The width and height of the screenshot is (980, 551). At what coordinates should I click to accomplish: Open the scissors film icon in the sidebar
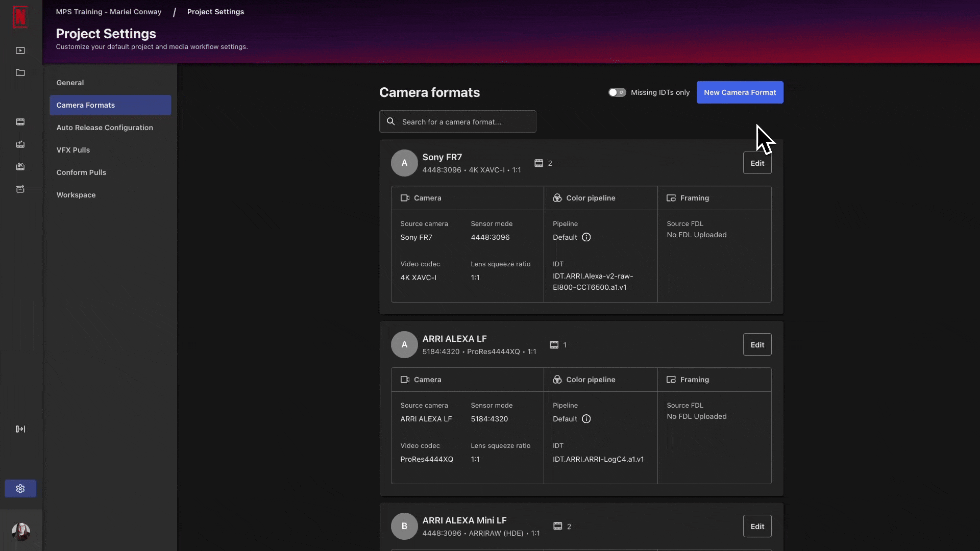(x=20, y=167)
